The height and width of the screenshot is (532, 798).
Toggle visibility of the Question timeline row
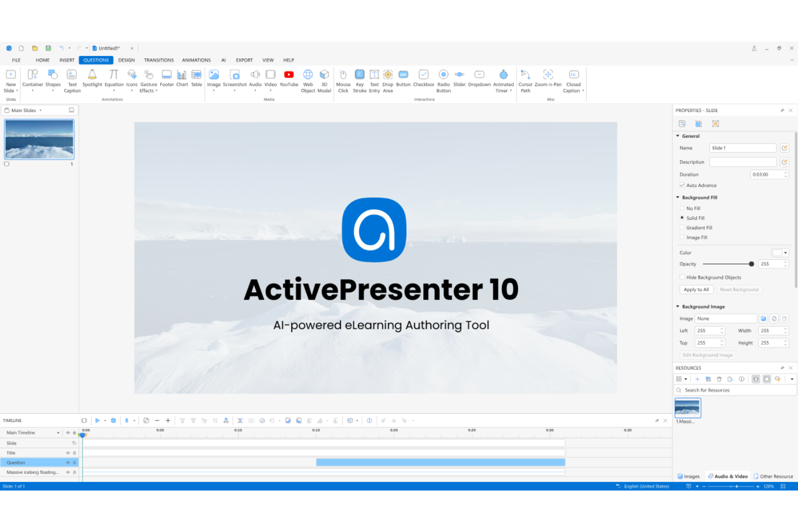[x=68, y=462]
